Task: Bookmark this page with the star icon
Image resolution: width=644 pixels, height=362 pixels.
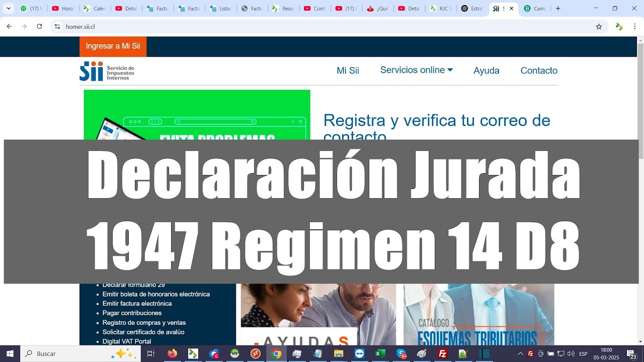Action: (599, 27)
